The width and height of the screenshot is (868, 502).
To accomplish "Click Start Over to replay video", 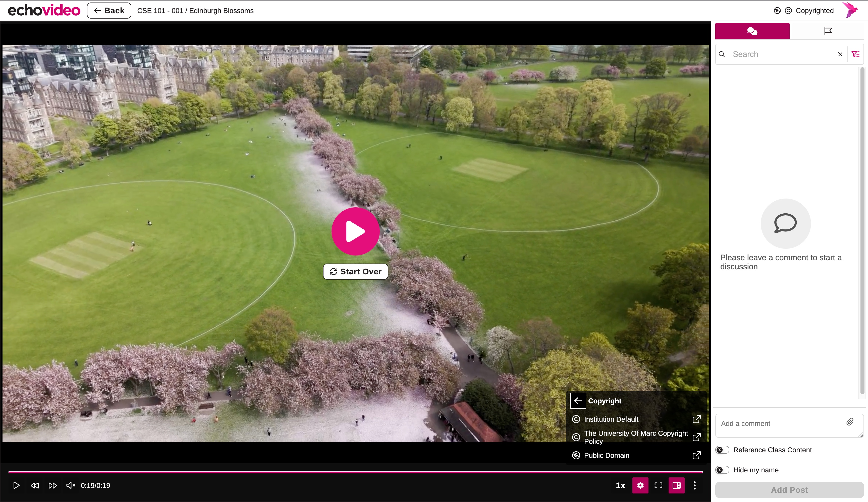I will (355, 272).
